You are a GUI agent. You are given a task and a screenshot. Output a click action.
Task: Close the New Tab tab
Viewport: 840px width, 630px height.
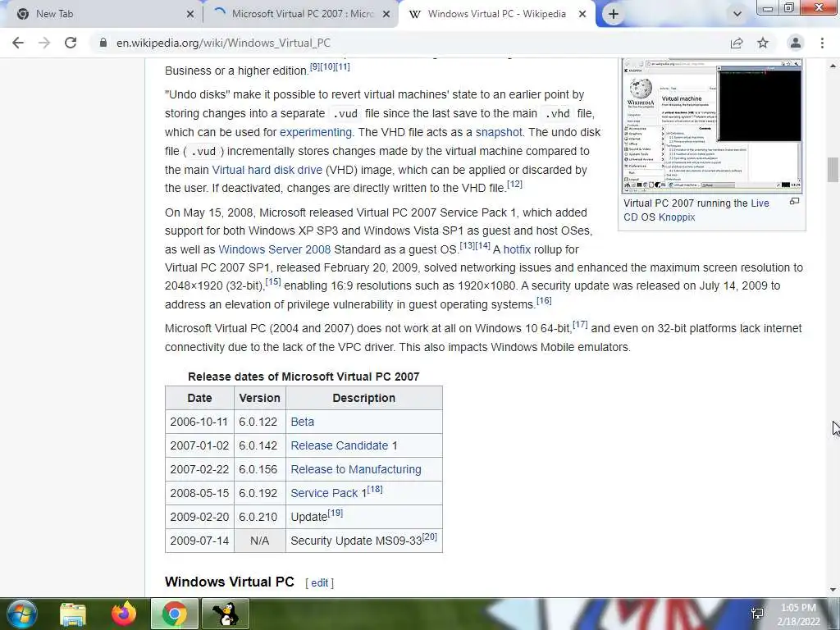click(189, 14)
